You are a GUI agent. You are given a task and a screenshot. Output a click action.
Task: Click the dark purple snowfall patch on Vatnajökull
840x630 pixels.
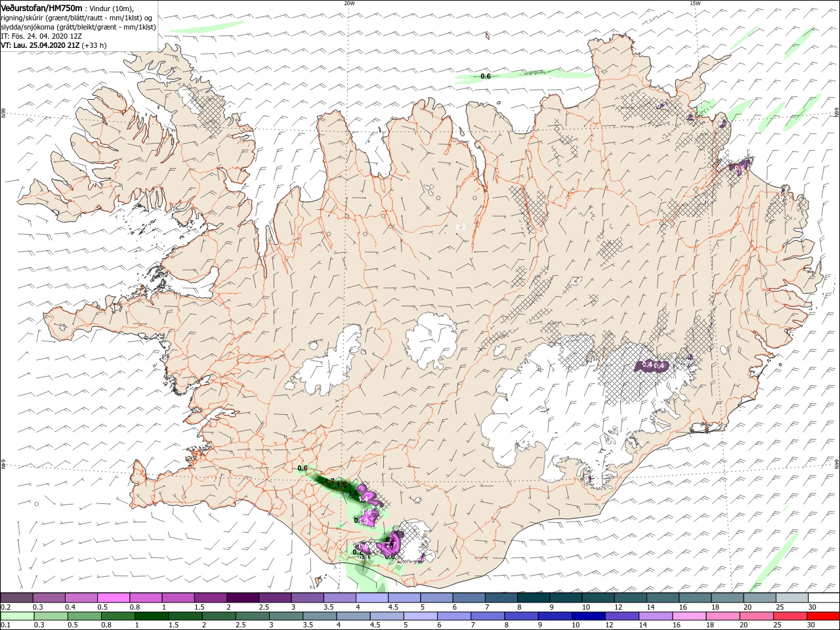(x=652, y=366)
